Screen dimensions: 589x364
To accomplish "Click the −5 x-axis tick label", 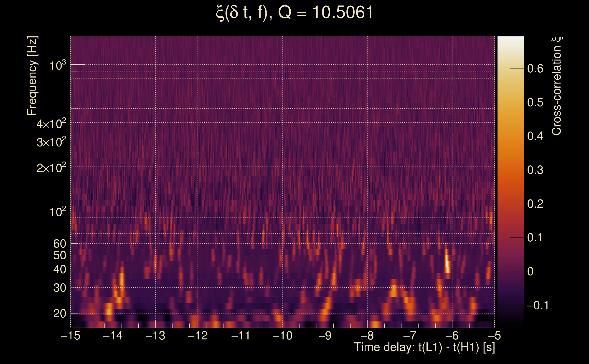I will (494, 336).
